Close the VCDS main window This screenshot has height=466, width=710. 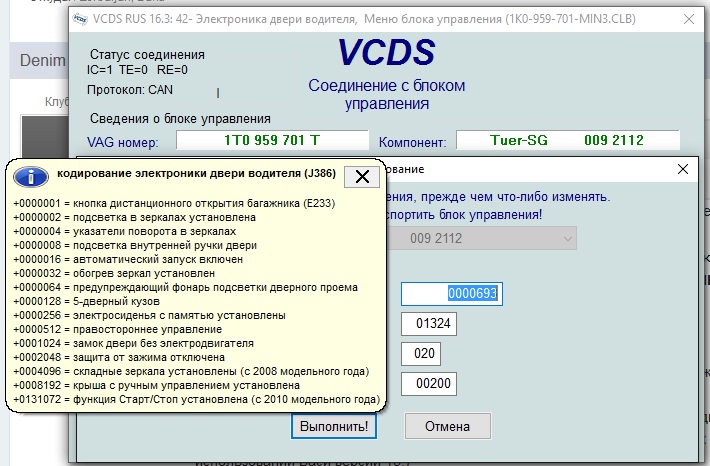click(689, 19)
